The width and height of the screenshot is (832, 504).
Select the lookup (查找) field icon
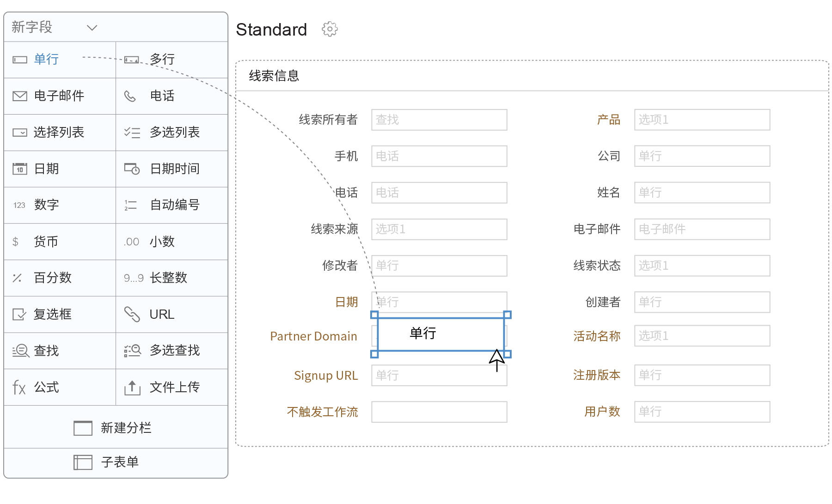(x=21, y=351)
